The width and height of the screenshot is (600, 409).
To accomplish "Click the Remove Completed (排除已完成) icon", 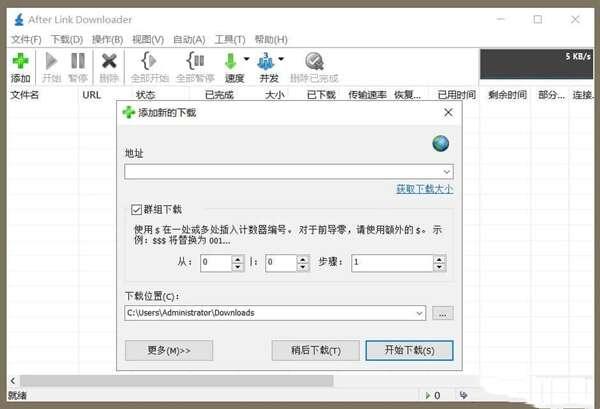I will click(314, 62).
